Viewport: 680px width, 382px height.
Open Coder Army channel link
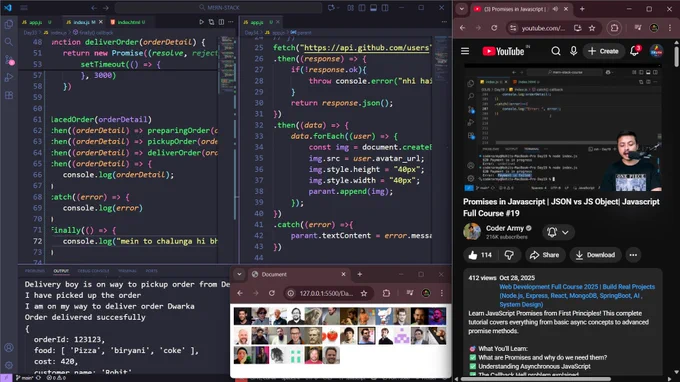pos(505,228)
